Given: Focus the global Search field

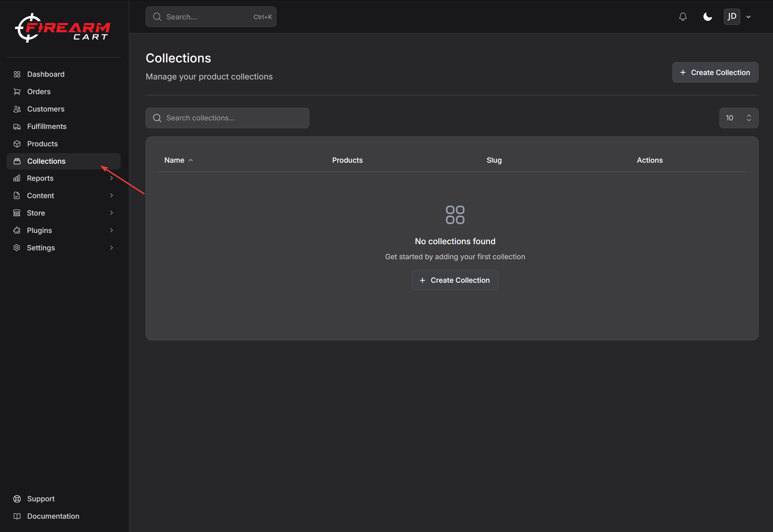Looking at the screenshot, I should tap(211, 17).
